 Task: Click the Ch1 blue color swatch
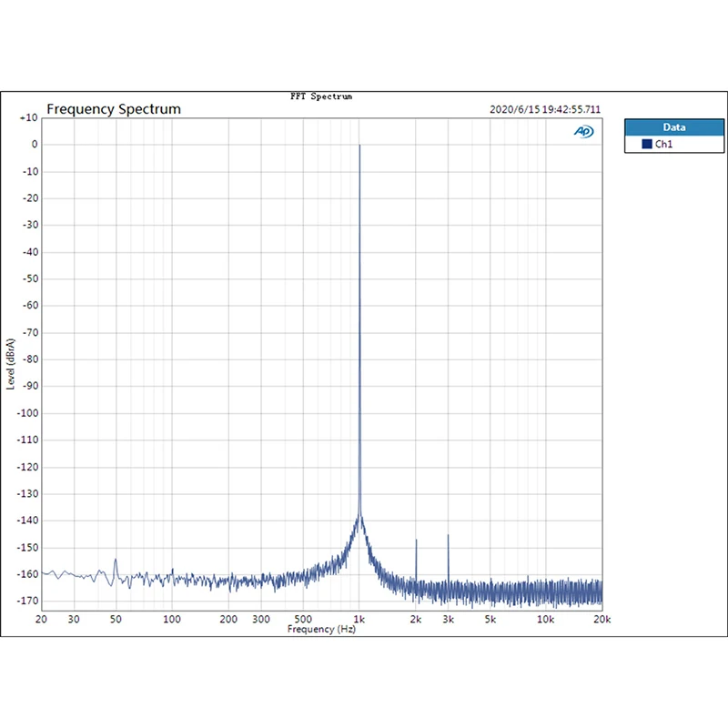(647, 144)
